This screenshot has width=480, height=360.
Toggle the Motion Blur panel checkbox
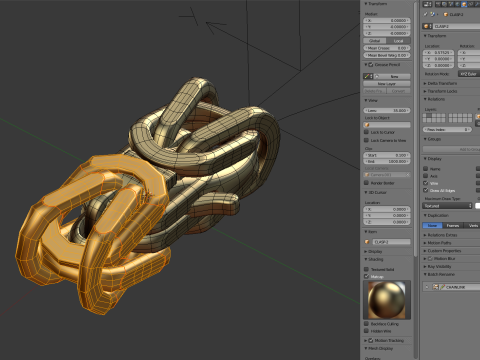point(430,259)
